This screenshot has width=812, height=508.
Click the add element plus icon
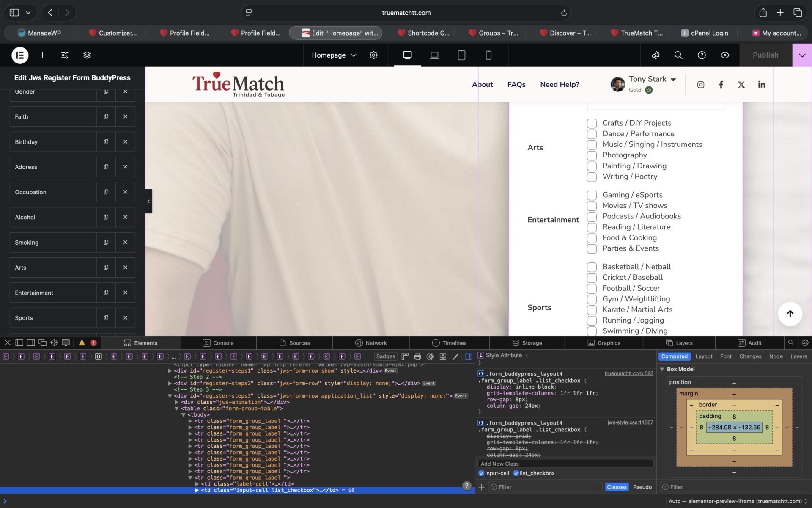pos(42,55)
